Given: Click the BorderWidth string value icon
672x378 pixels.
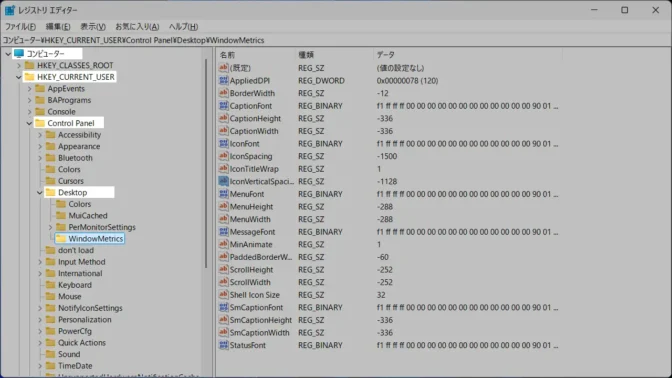Looking at the screenshot, I should click(x=223, y=93).
